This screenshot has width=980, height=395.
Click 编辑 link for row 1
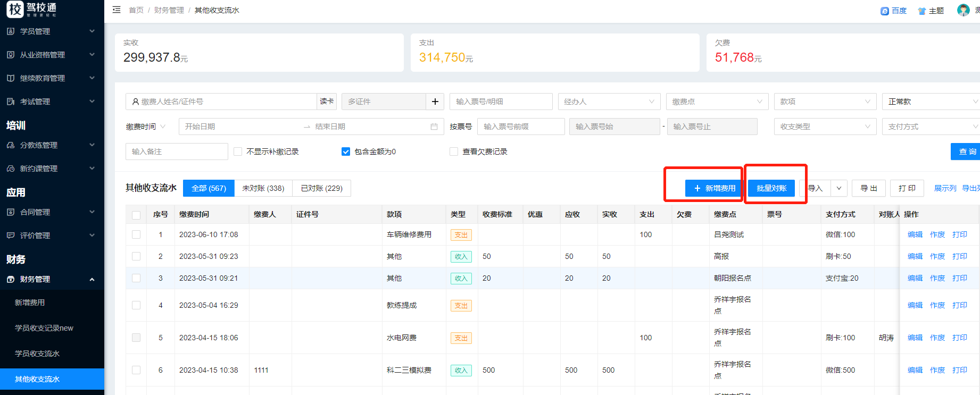[915, 234]
